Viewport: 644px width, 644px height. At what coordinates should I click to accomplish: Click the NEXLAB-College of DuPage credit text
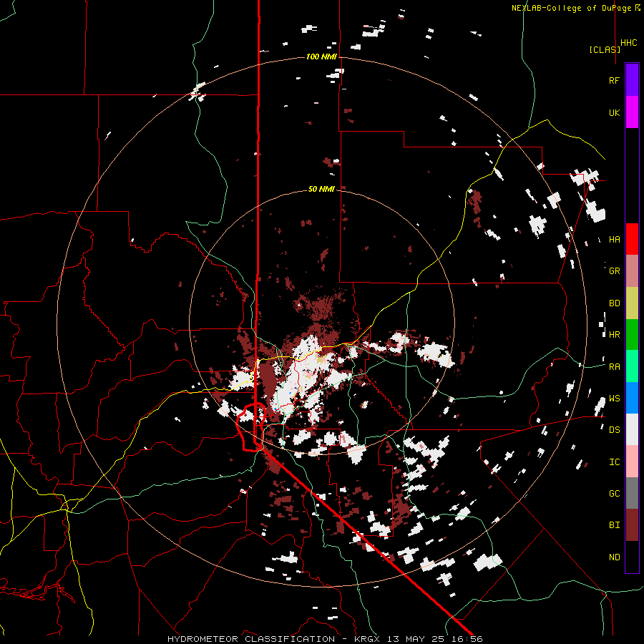click(572, 8)
